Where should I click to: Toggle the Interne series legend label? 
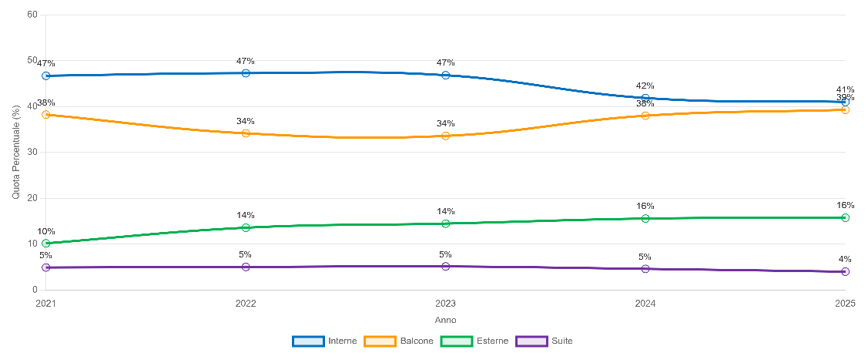tap(342, 341)
